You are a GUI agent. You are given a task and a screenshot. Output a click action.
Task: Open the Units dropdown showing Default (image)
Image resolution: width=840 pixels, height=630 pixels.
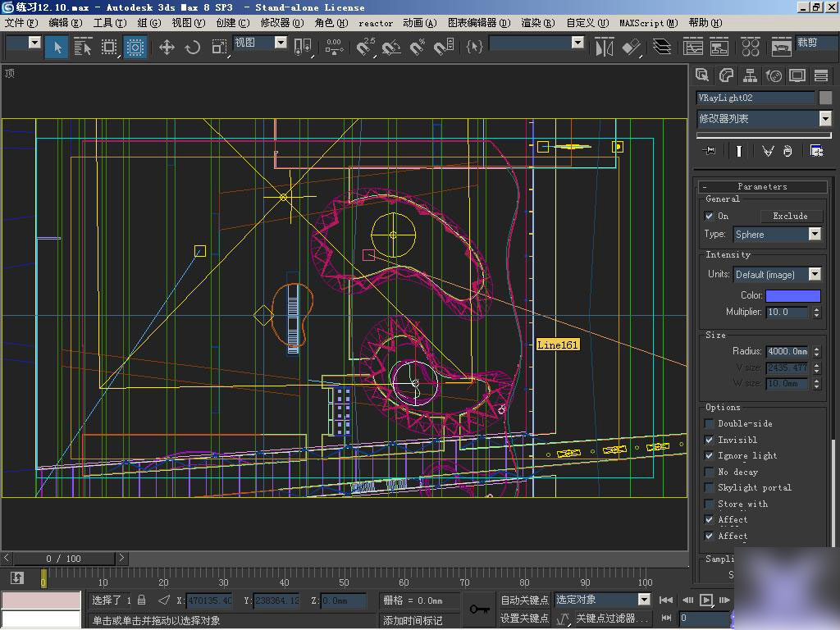coord(815,274)
